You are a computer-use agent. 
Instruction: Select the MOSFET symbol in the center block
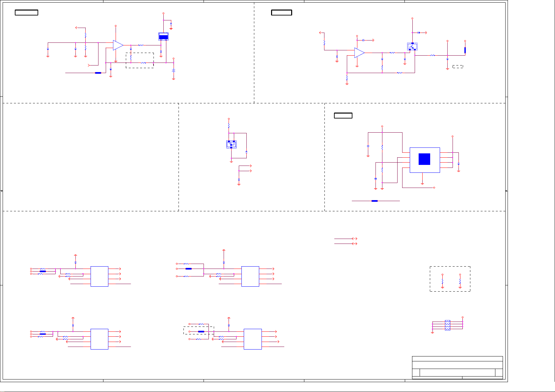231,144
